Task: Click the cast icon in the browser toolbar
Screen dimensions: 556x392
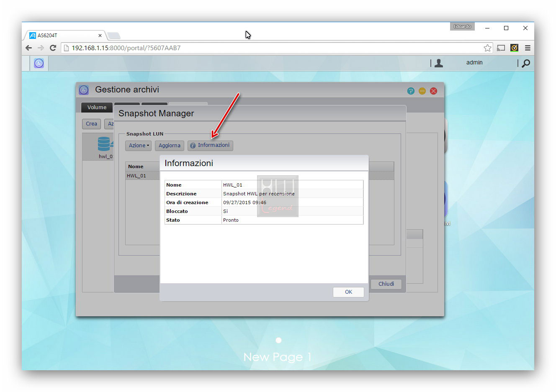Action: point(501,48)
